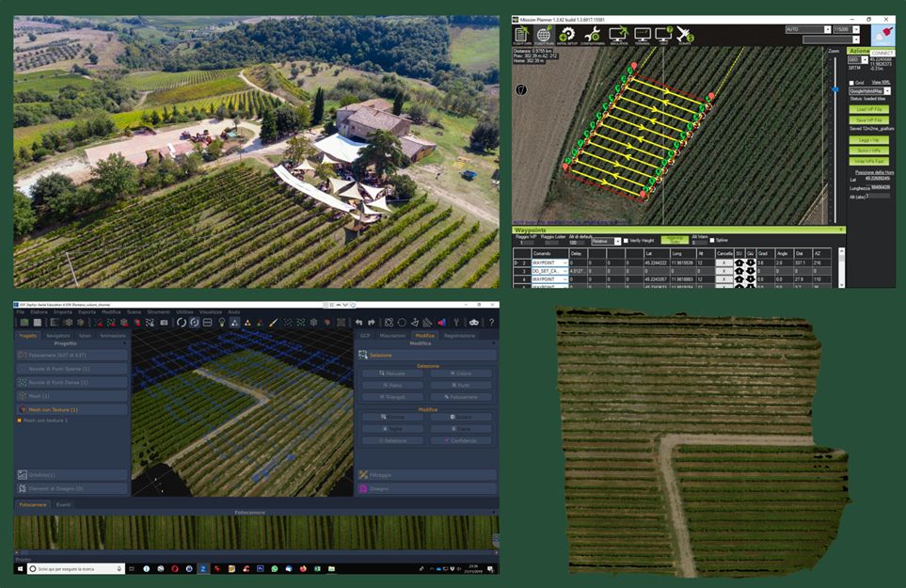906x588 pixels.
Task: Open Flight Data view in Mission Planner
Action: [521, 36]
